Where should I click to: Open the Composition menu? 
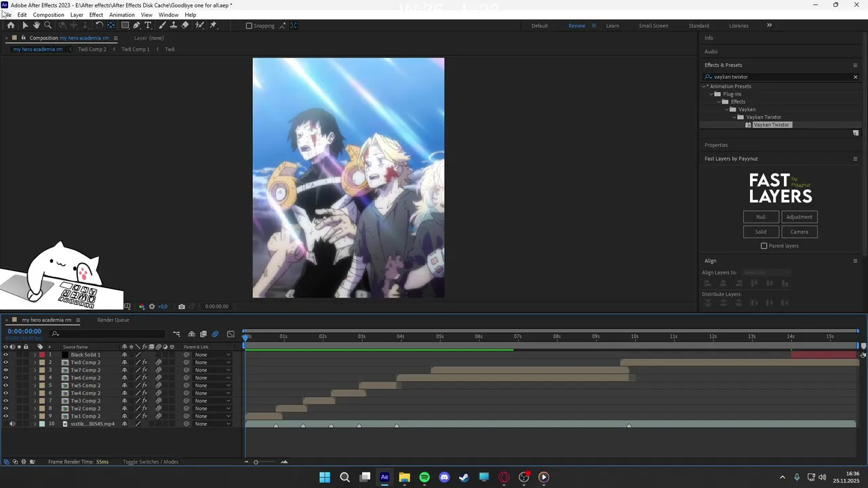48,15
